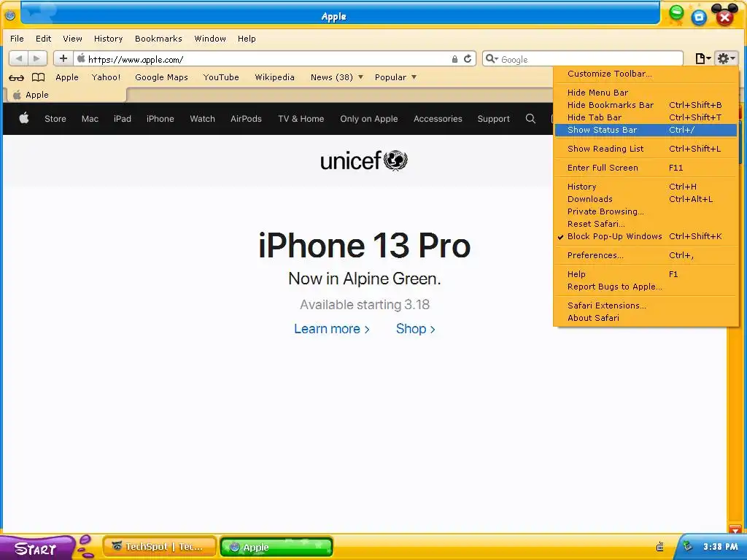The width and height of the screenshot is (747, 560).
Task: Open Mac in site navigation
Action: tap(90, 119)
